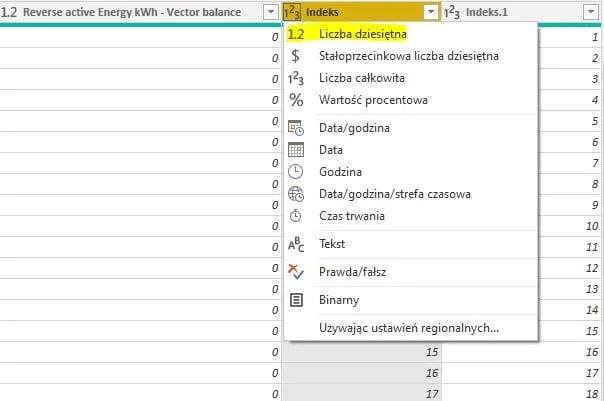604x401 pixels.
Task: Select the Indeks.1 column header
Action: [523, 12]
